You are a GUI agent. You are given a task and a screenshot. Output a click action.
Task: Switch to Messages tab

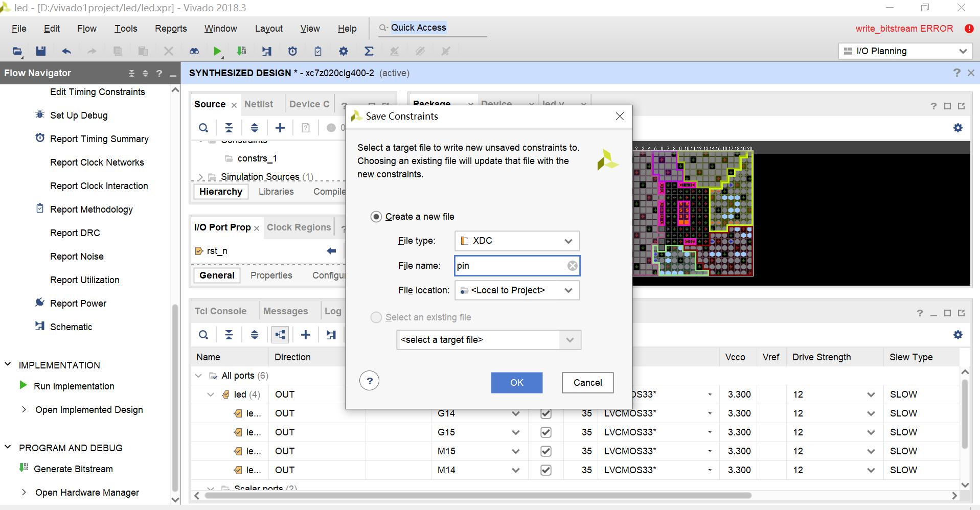[x=286, y=311]
